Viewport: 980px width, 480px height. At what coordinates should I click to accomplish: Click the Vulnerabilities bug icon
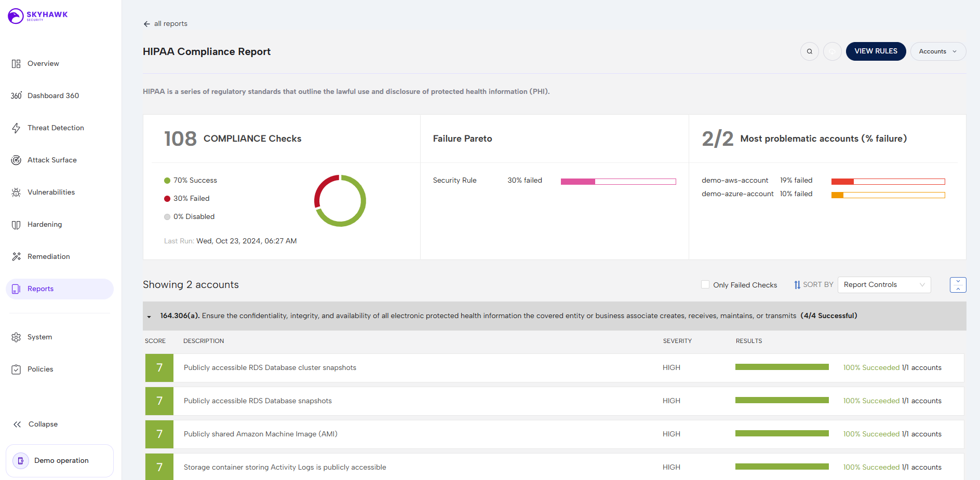[16, 193]
